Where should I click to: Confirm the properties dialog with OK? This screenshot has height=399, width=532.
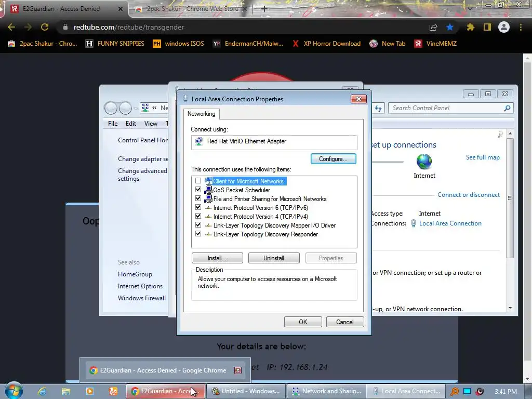(x=303, y=322)
